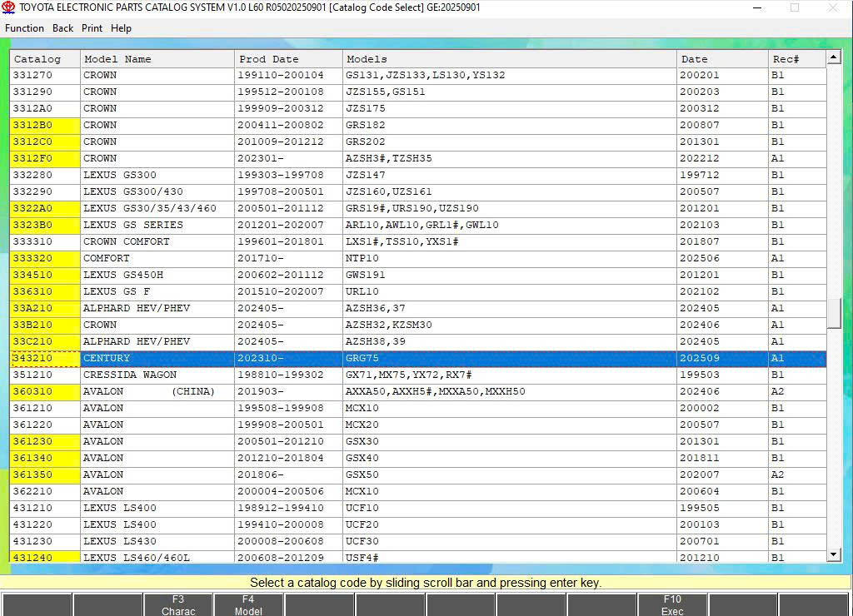This screenshot has height=616, width=853.
Task: Click models cell GS131,JZS133,LS130,YS132
Action: 509,75
